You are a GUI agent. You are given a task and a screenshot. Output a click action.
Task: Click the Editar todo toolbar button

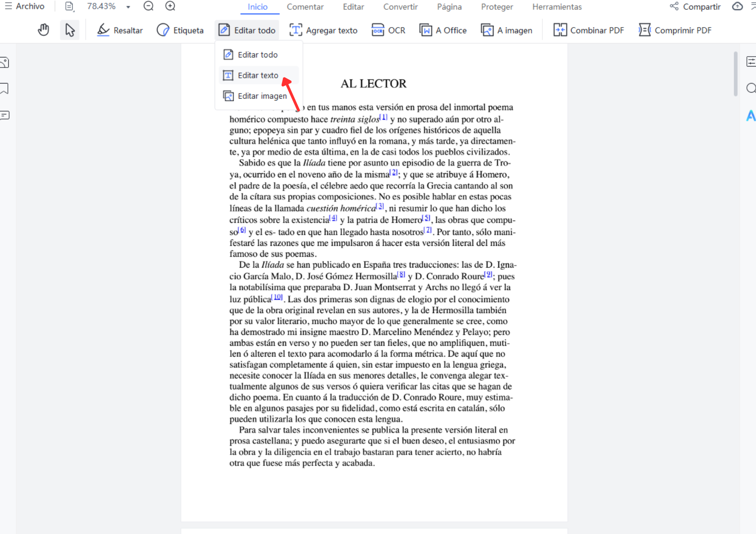[x=247, y=30]
